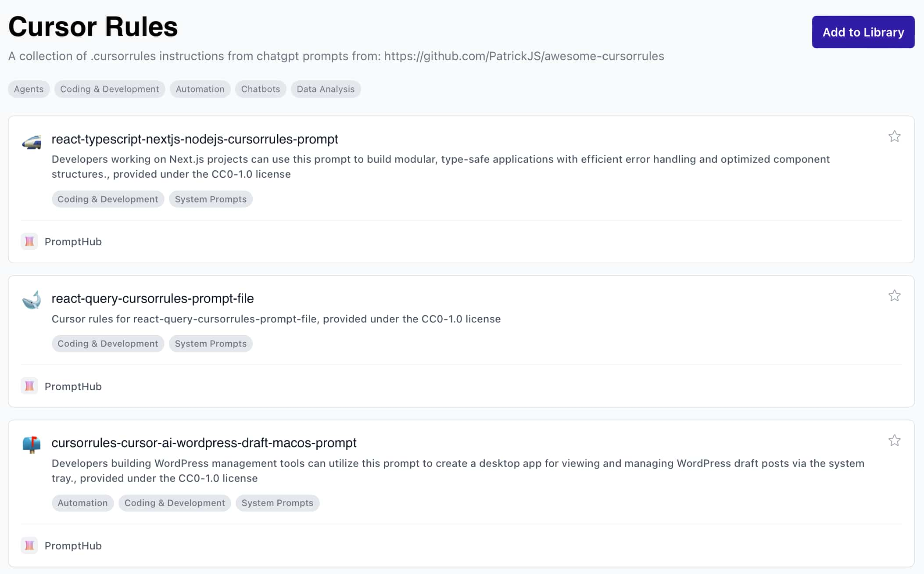This screenshot has height=574, width=924.
Task: Expand the Data Analysis category filter
Action: click(326, 89)
